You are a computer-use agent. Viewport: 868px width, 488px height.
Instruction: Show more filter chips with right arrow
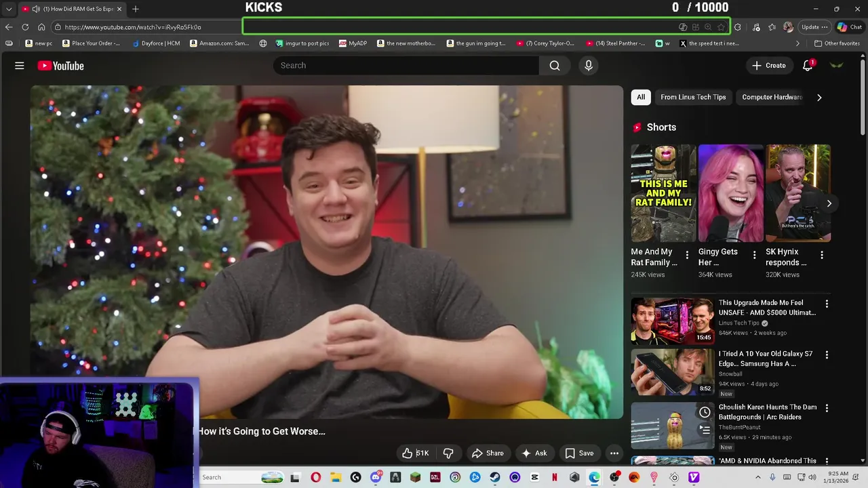[819, 97]
